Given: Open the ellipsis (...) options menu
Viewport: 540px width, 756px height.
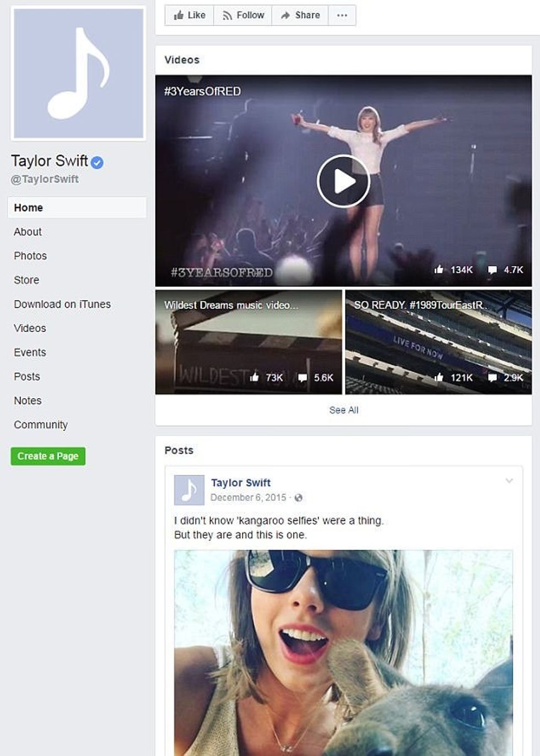Looking at the screenshot, I should pos(342,15).
